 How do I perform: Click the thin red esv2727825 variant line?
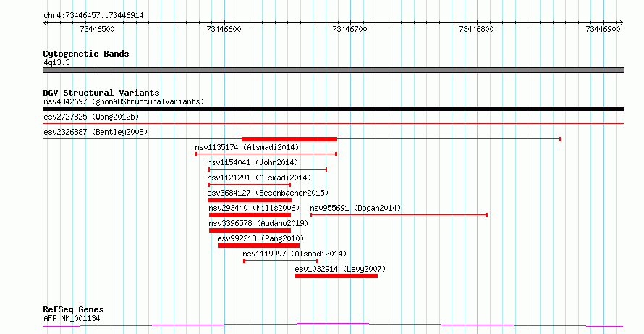[333, 123]
